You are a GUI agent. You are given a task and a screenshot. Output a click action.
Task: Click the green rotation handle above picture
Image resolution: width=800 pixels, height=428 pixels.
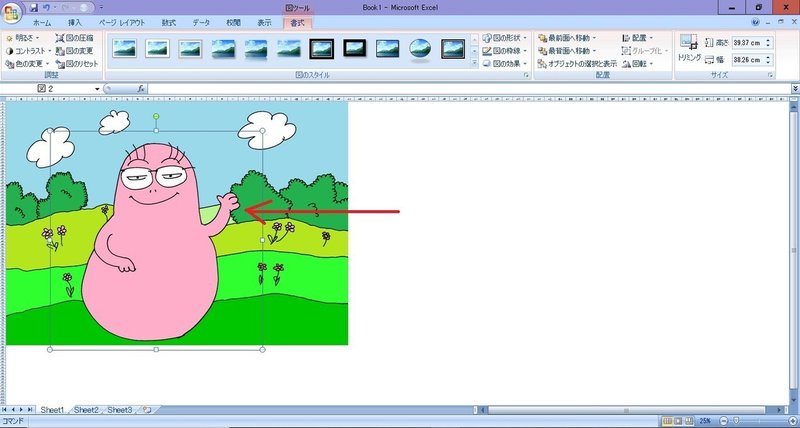click(156, 116)
